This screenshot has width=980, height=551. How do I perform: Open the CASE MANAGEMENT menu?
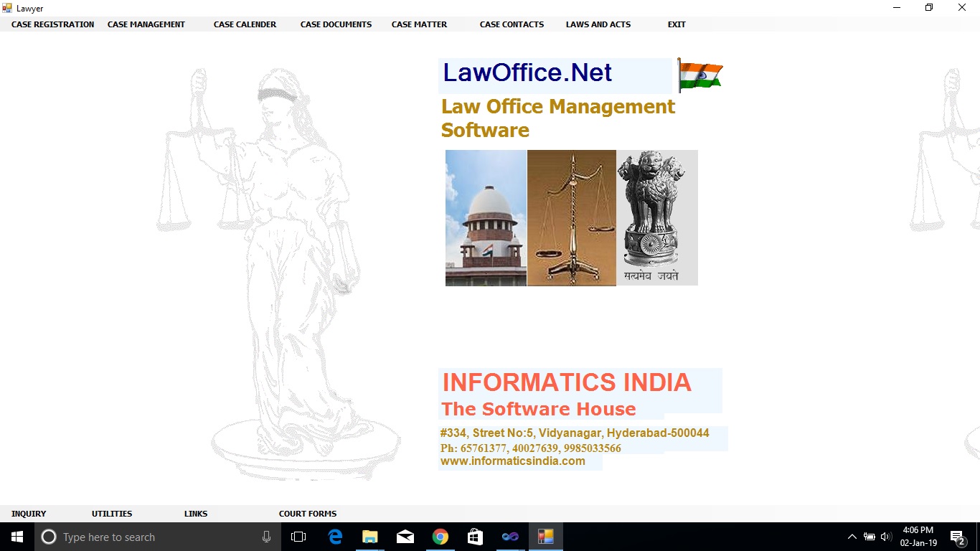[x=146, y=24]
